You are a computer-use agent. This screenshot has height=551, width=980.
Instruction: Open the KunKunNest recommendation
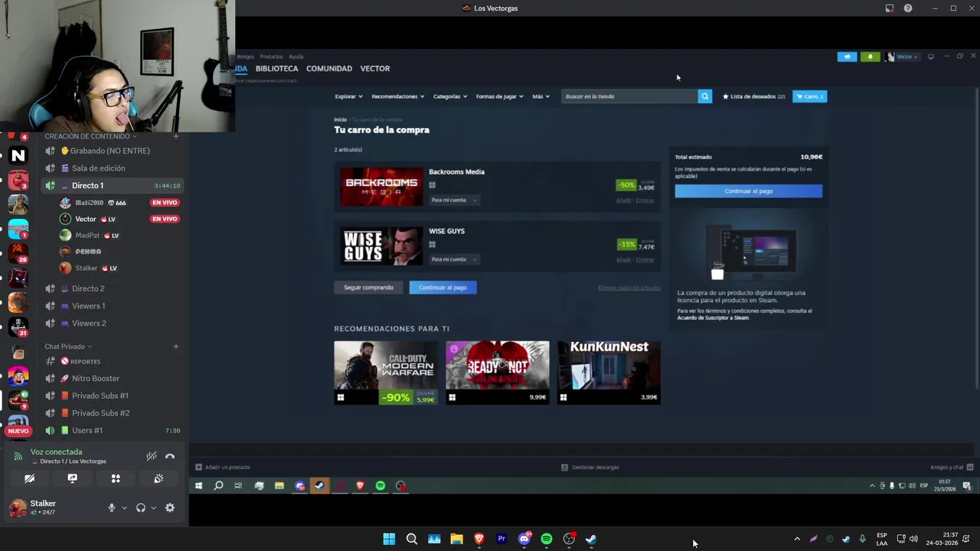point(609,373)
